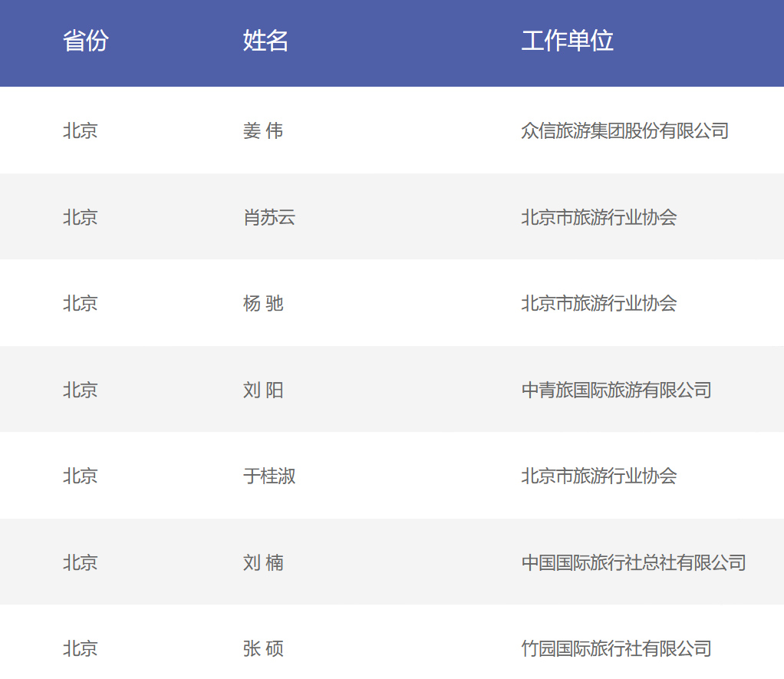The width and height of the screenshot is (784, 679).
Task: Click 北京 in 刘 楠's row
Action: coord(80,562)
